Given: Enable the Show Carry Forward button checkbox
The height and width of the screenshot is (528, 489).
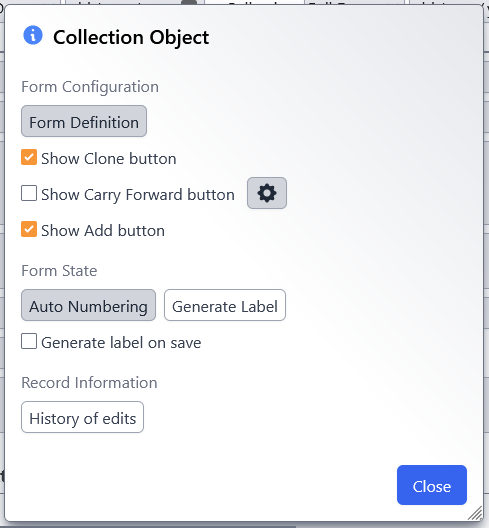Looking at the screenshot, I should pos(29,194).
